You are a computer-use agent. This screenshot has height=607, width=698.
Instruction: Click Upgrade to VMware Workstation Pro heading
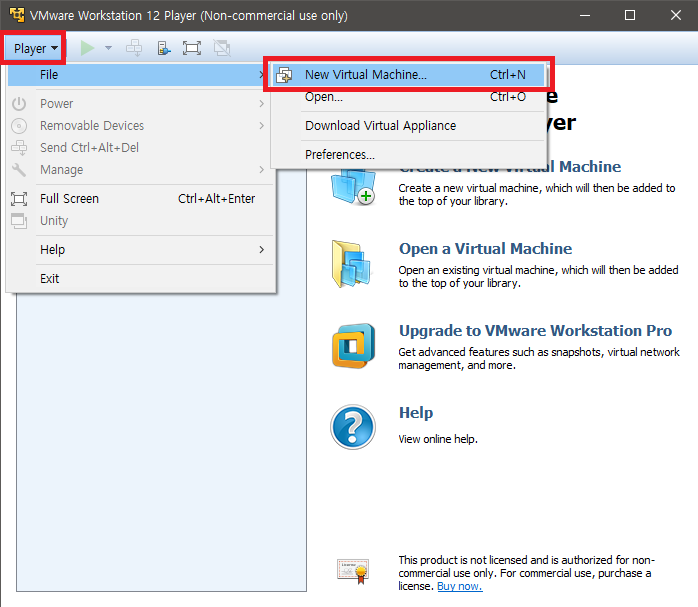pyautogui.click(x=535, y=331)
